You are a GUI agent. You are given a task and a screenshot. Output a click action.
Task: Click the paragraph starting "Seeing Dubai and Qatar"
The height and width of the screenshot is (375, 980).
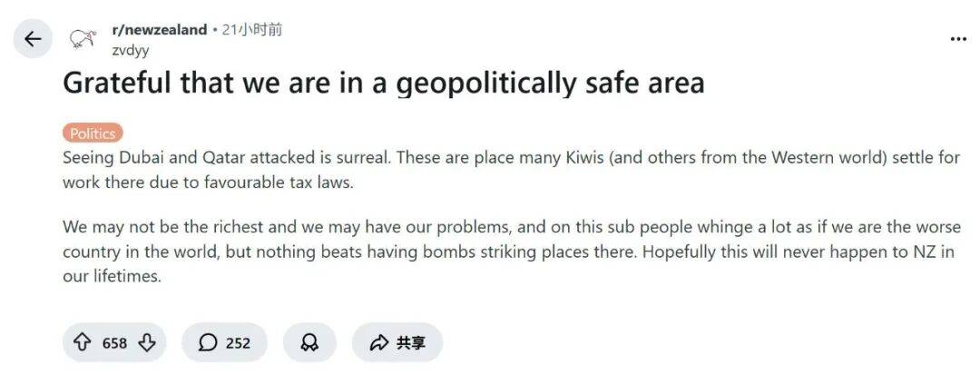click(x=510, y=169)
